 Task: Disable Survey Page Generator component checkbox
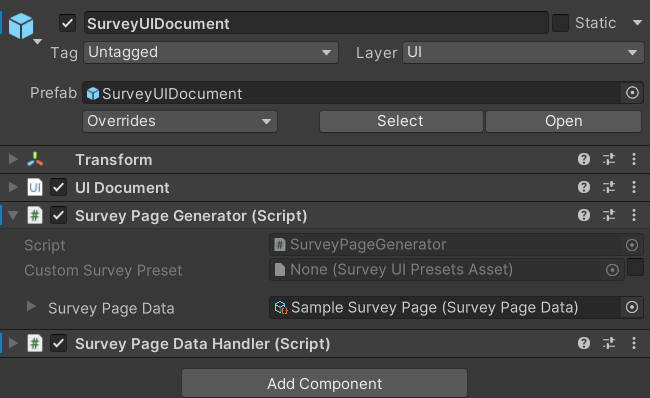tap(58, 216)
